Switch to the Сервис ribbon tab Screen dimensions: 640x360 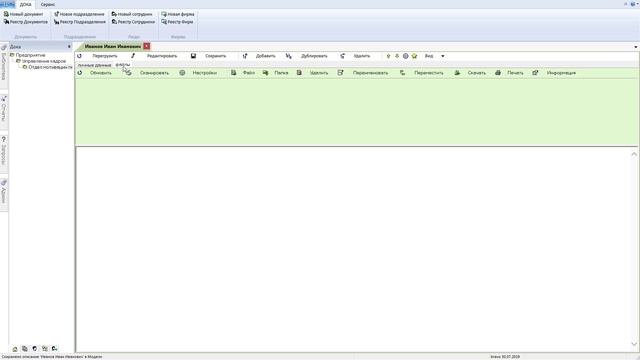pos(48,4)
